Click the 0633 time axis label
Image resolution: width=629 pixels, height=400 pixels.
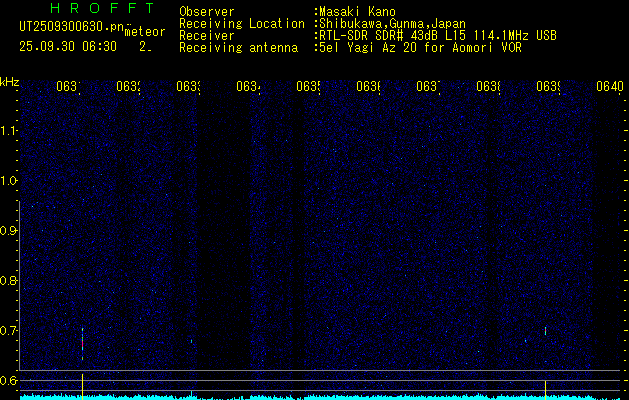point(188,86)
